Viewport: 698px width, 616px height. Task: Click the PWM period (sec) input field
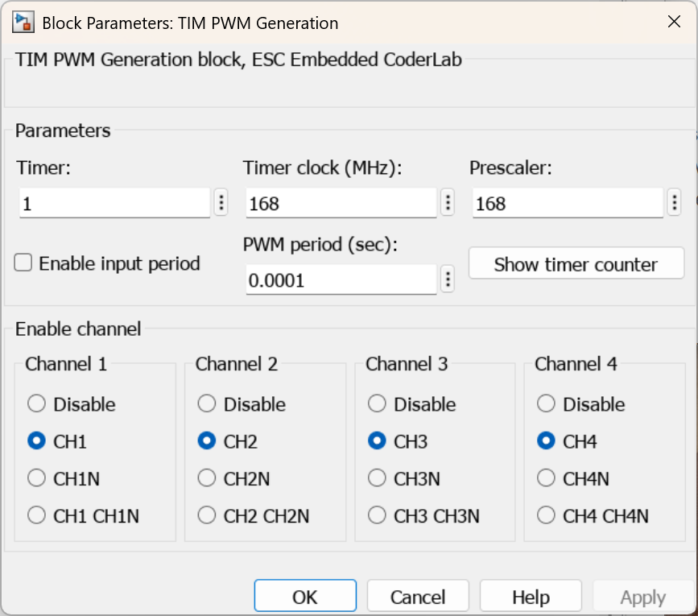click(x=341, y=279)
